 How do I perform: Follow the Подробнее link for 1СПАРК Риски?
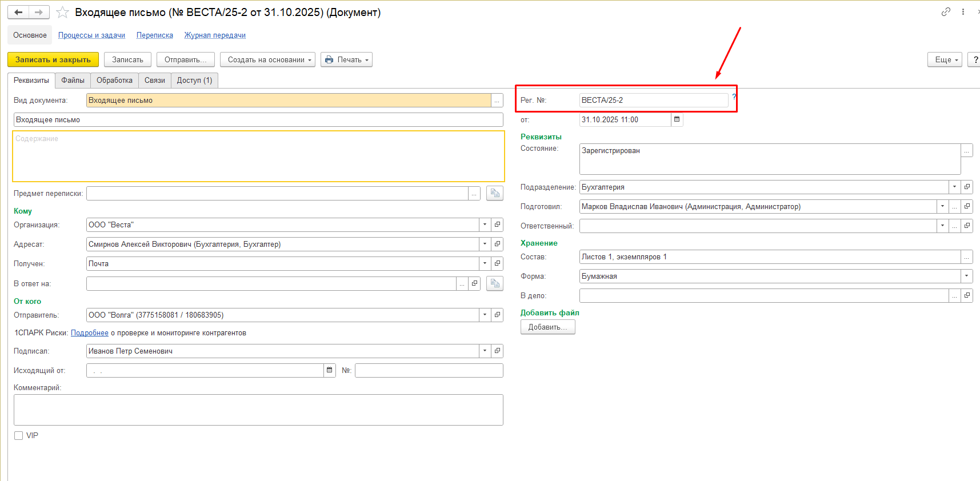(x=90, y=332)
